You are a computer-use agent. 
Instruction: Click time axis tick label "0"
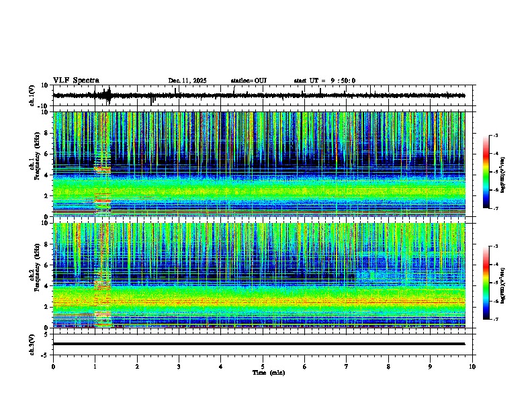(53, 367)
